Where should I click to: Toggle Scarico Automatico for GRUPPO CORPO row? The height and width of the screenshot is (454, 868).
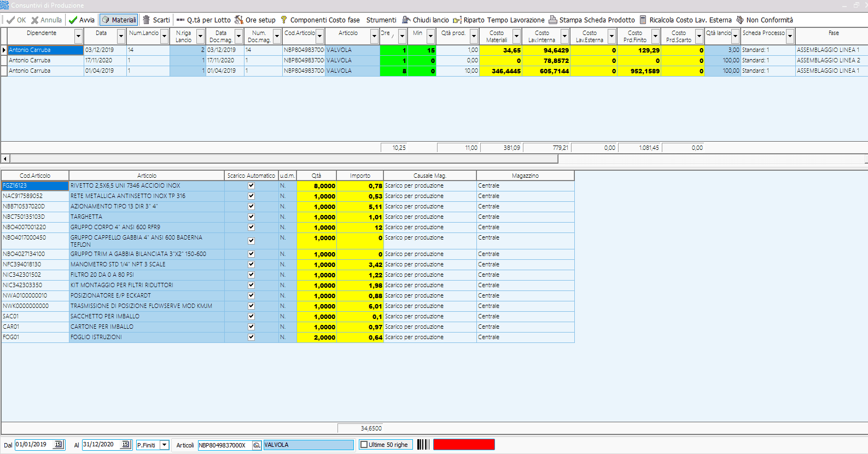[252, 227]
